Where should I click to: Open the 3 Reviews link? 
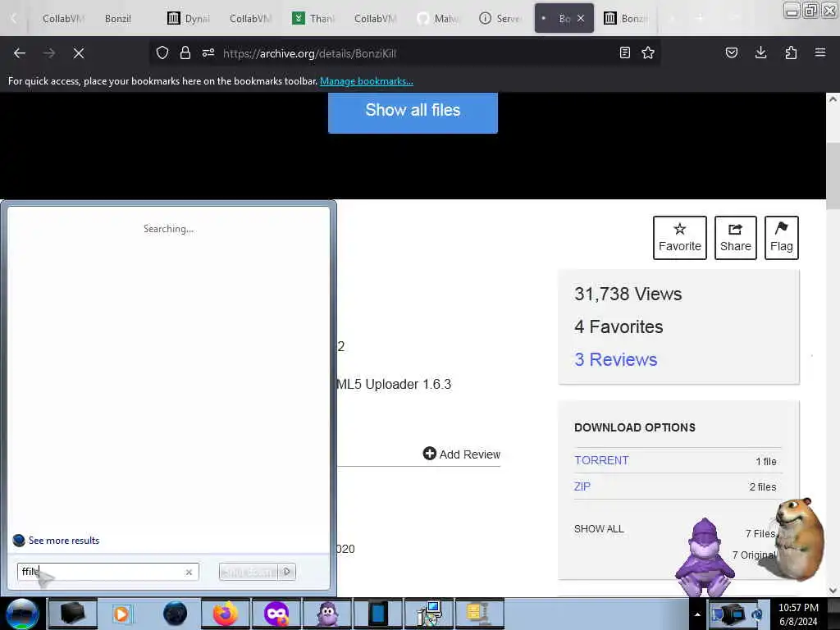(x=615, y=359)
